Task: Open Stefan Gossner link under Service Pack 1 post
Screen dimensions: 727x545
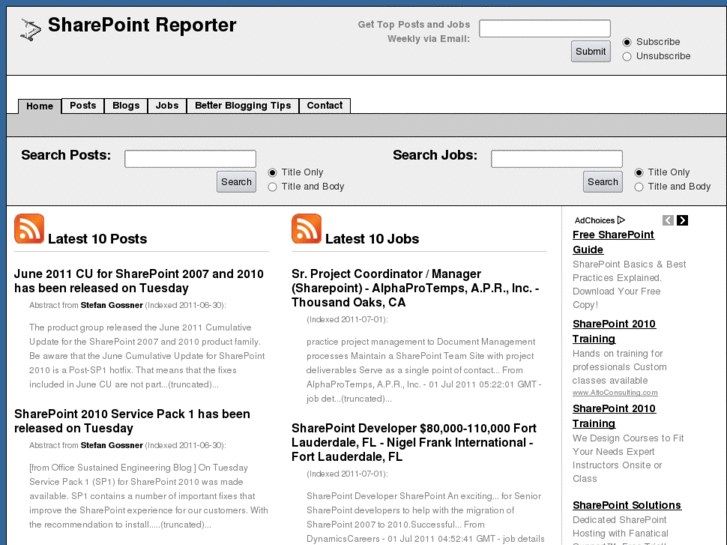Action: [112, 445]
